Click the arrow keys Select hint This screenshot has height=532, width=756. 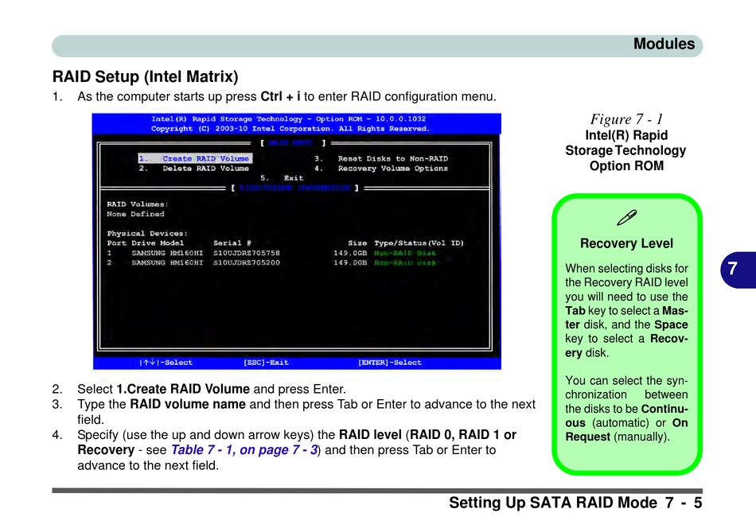point(166,363)
